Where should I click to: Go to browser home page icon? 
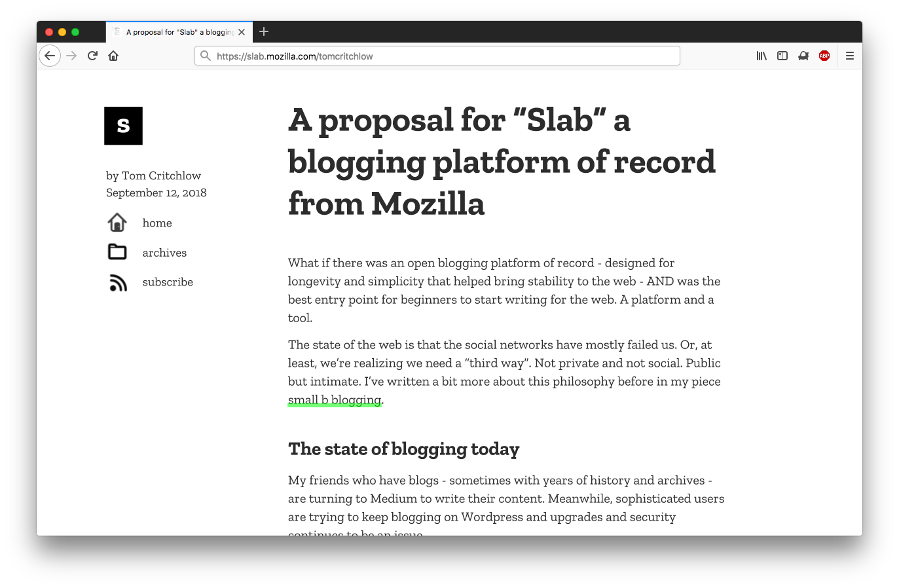[x=113, y=56]
